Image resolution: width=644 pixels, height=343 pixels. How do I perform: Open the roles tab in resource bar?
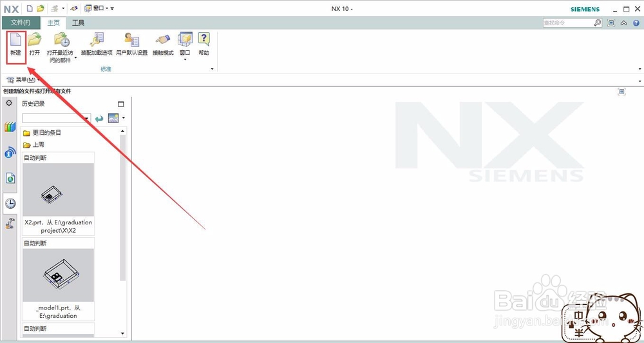pyautogui.click(x=10, y=223)
